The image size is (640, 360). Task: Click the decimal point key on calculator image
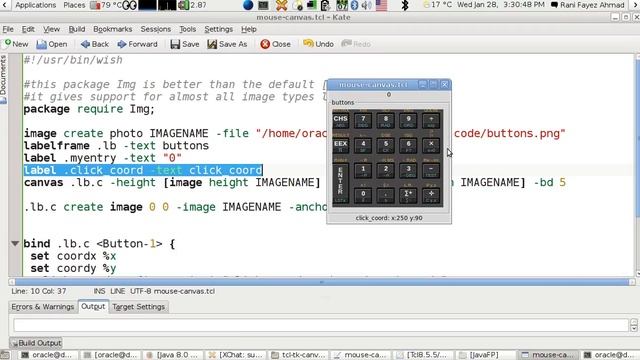point(386,195)
